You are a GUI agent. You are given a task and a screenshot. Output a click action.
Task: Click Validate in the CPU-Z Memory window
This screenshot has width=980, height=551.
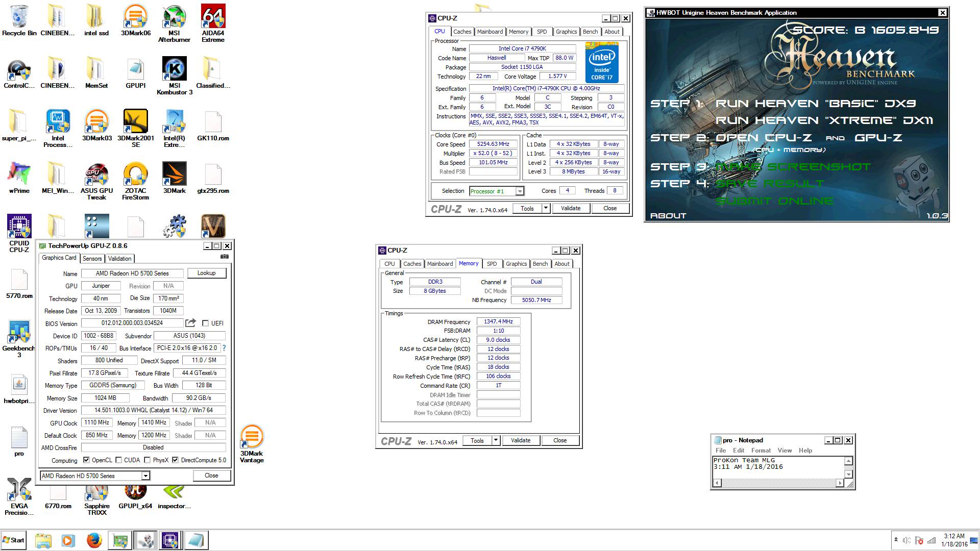[x=521, y=440]
